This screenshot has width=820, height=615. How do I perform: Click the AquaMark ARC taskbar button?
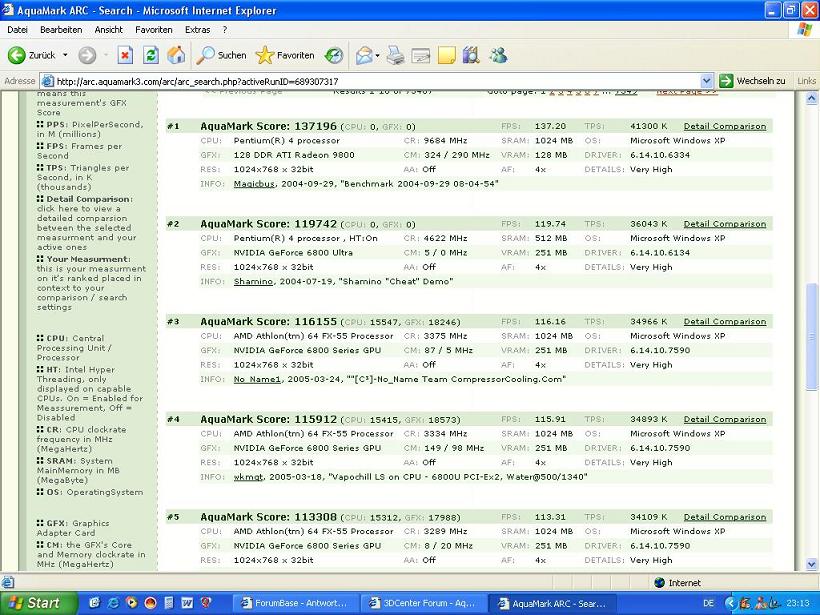[x=552, y=603]
